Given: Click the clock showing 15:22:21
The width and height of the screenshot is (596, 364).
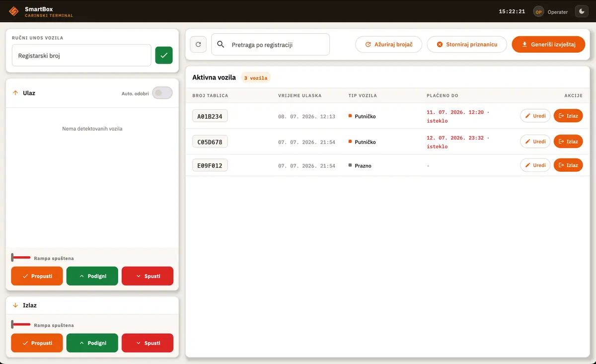Looking at the screenshot, I should pos(512,11).
